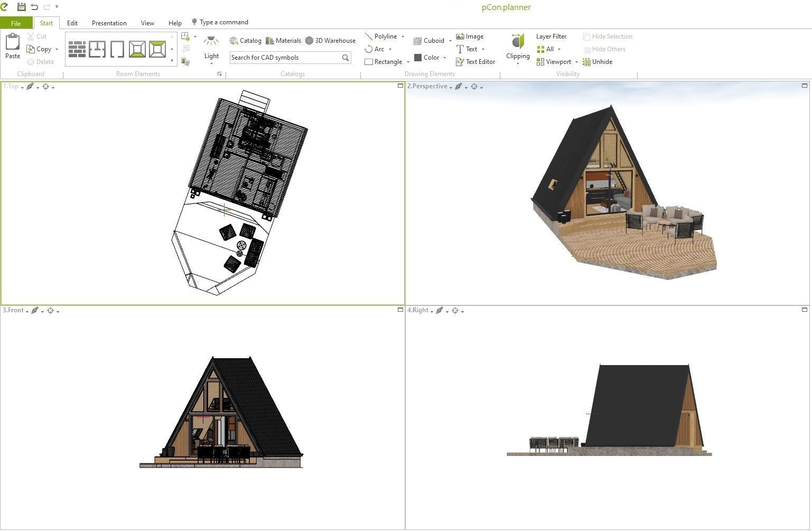Select the Polyline drawing tool
The height and width of the screenshot is (531, 812).
pyautogui.click(x=381, y=36)
